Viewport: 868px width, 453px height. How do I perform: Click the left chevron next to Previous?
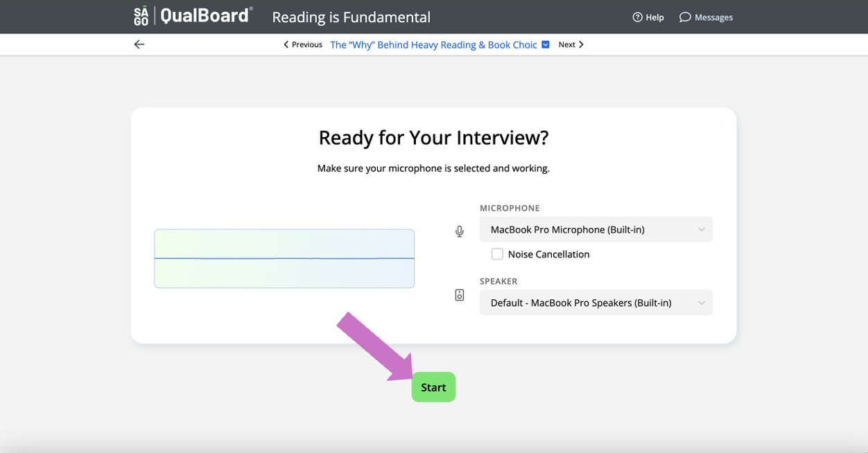[286, 44]
